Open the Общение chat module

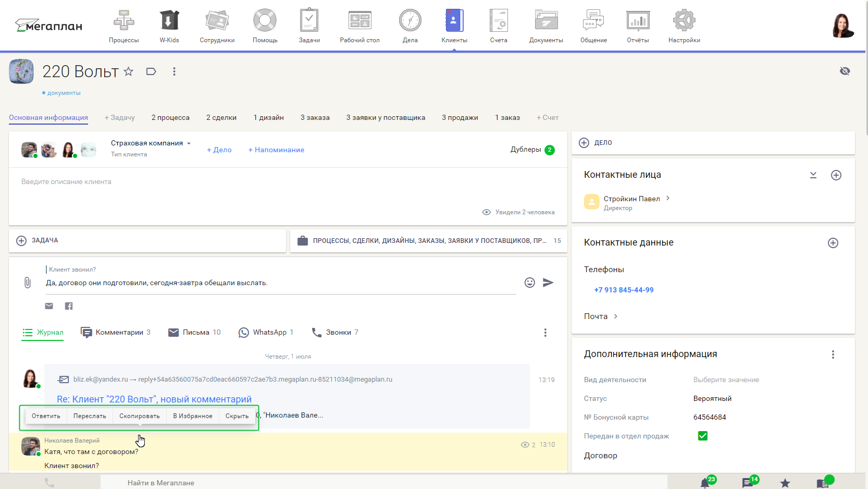coord(594,26)
